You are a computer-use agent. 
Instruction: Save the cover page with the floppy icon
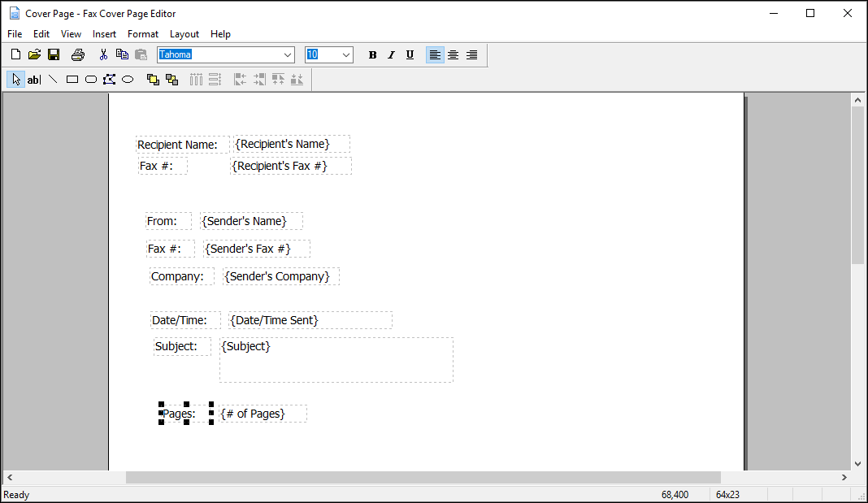tap(54, 54)
